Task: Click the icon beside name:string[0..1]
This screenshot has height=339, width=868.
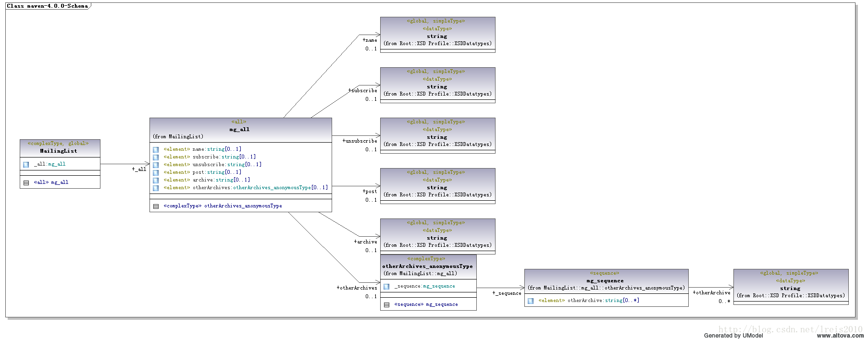Action: [156, 150]
